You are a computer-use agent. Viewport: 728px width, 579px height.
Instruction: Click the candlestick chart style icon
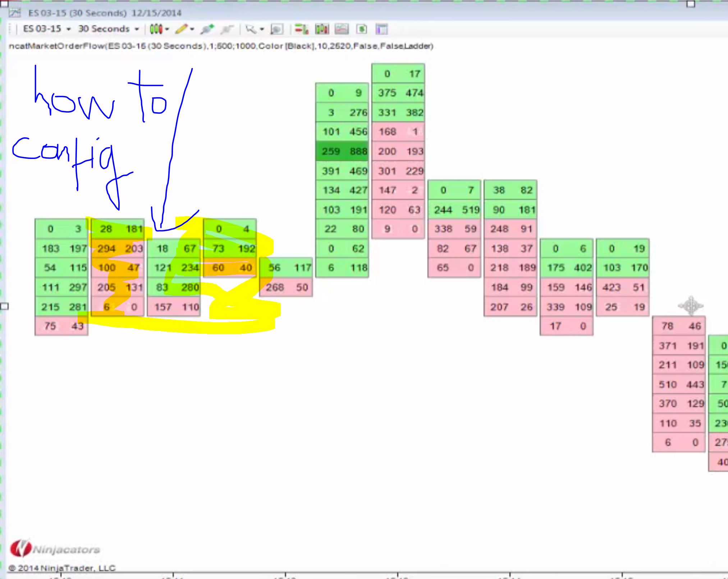tap(156, 29)
